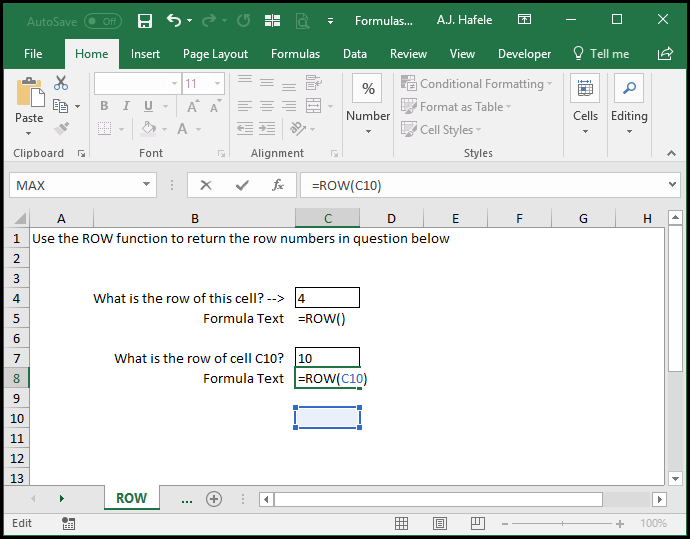Collapse the ribbon with the chevron
This screenshot has width=690, height=539.
(671, 153)
